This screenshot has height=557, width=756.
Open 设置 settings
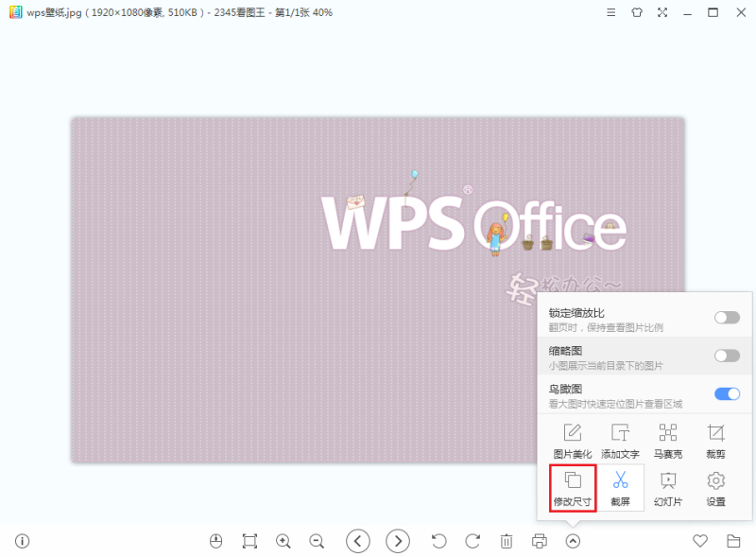click(716, 488)
